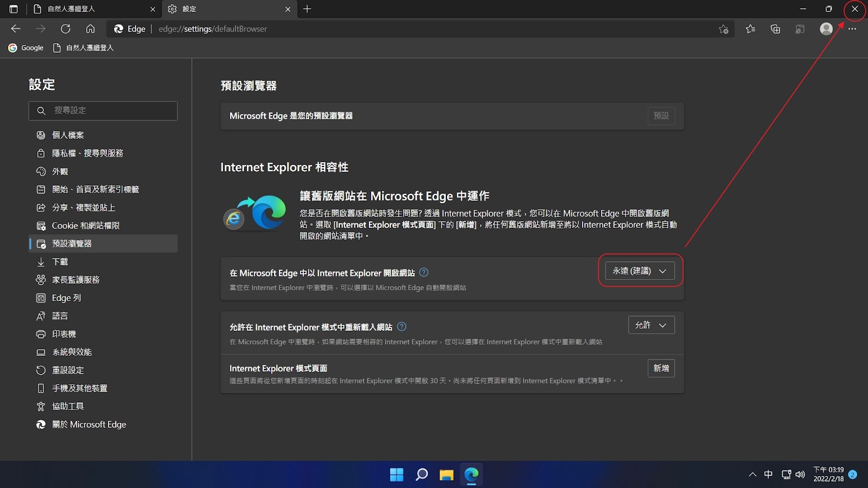Open the clock showing 下午 03:19
The width and height of the screenshot is (868, 488).
[x=828, y=474]
